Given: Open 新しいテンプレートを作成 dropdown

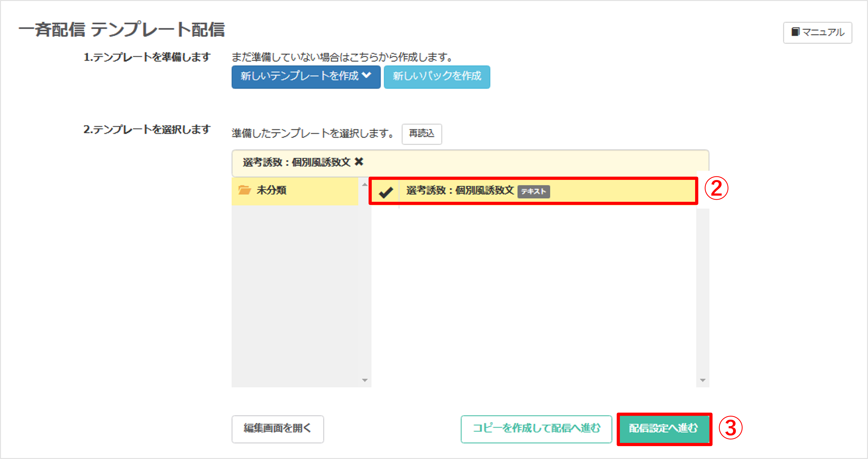Looking at the screenshot, I should (306, 77).
